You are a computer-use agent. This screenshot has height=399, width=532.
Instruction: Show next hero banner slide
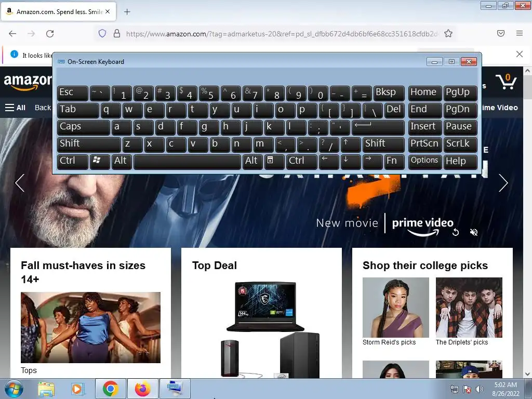[x=503, y=183]
